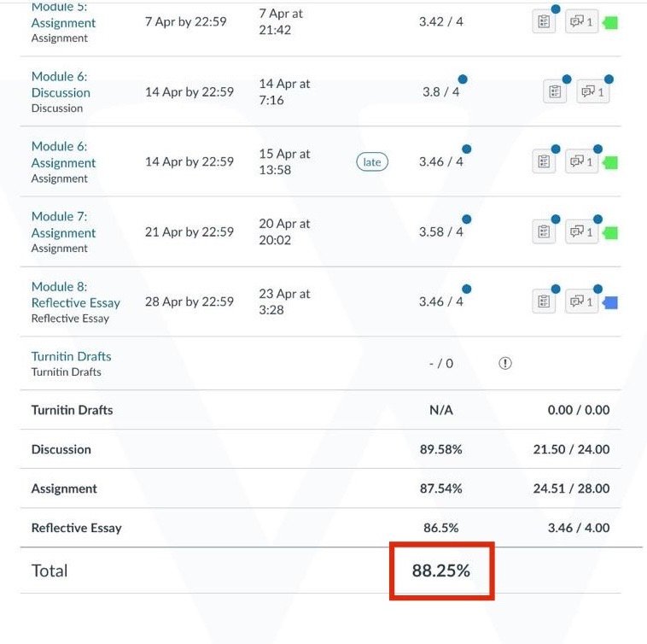View comments on Module 6 Discussion
Screen dimensions: 647x644
pyautogui.click(x=593, y=91)
